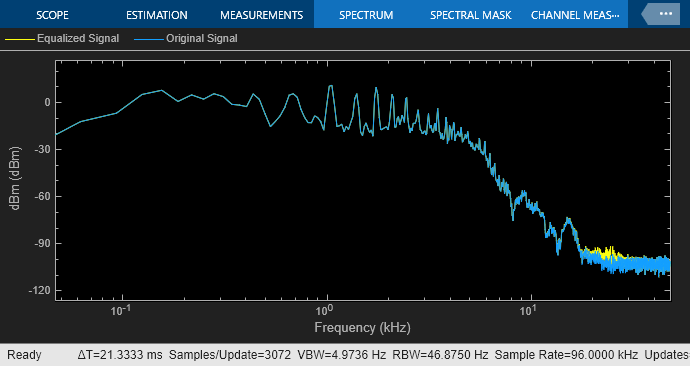This screenshot has height=366, width=690.
Task: Select the SPECTRUM tab
Action: [366, 15]
